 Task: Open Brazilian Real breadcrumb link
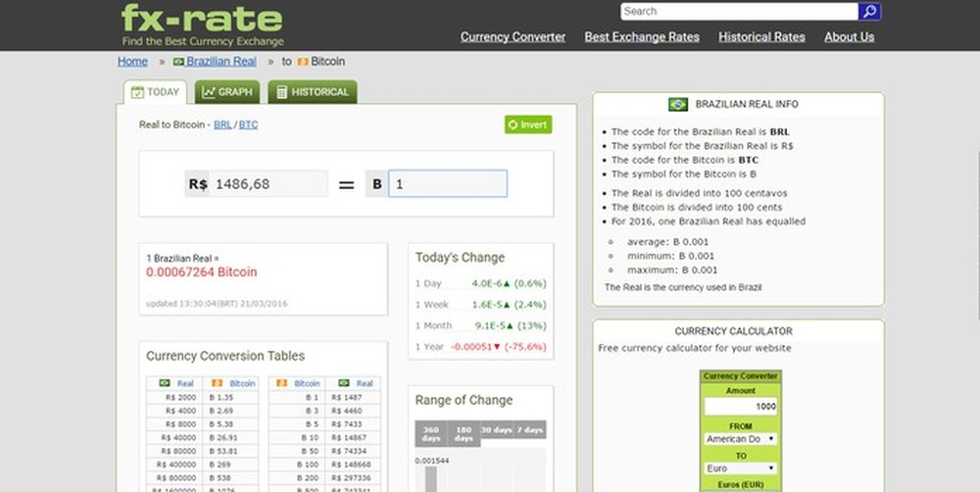coord(221,62)
